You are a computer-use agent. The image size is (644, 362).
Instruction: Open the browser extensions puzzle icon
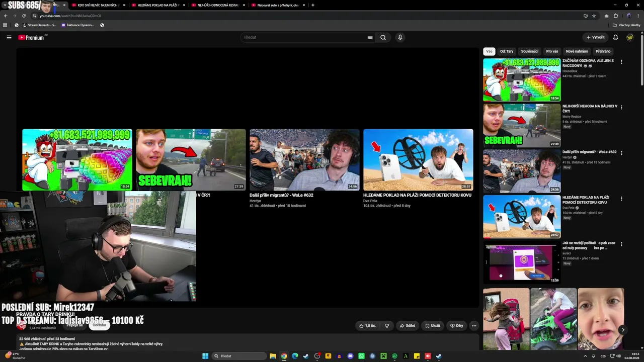615,16
